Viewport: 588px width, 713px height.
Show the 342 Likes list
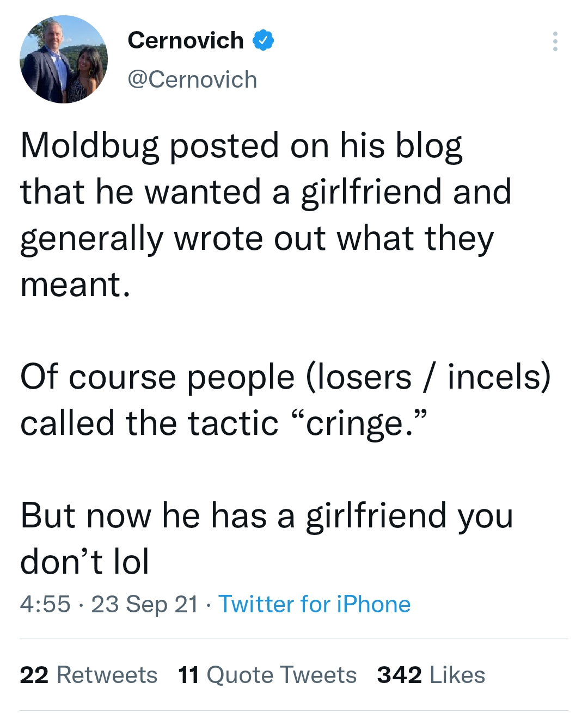click(431, 675)
